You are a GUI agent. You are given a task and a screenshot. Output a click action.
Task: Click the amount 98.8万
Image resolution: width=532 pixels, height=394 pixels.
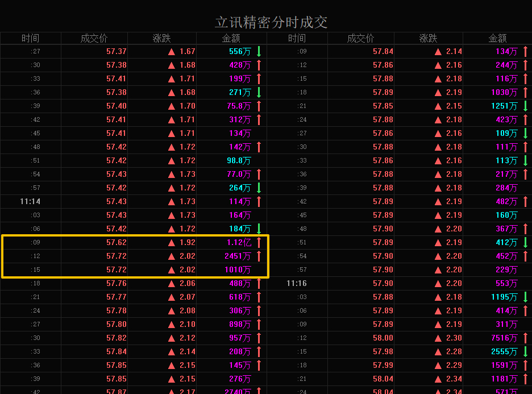click(x=239, y=160)
